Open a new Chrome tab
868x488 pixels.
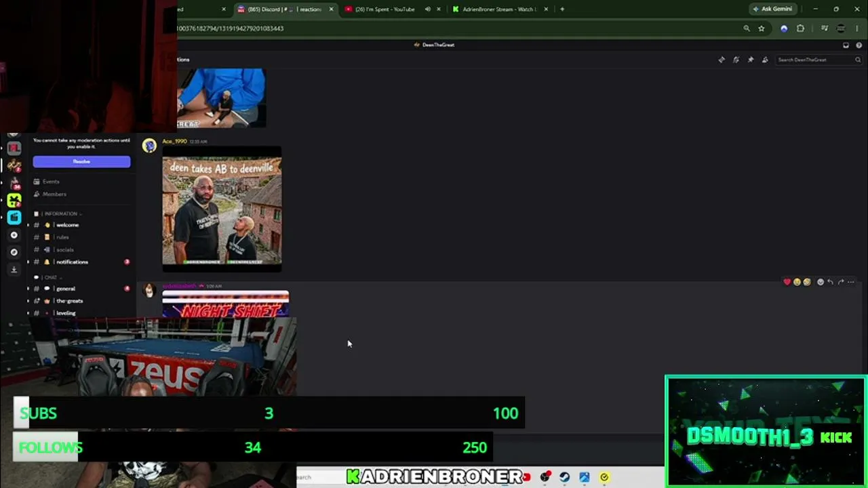pos(562,9)
